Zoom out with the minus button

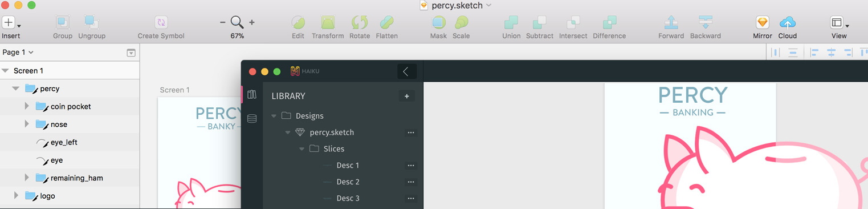(x=223, y=22)
